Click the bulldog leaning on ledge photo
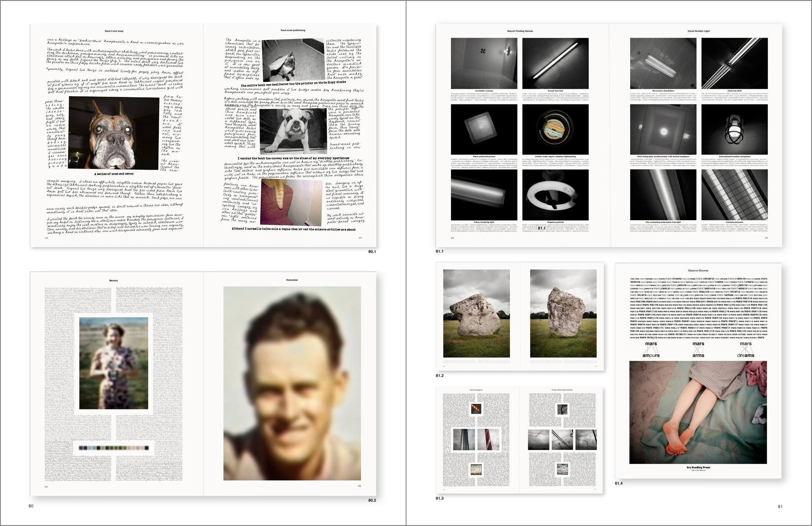The height and width of the screenshot is (526, 812). (293, 131)
